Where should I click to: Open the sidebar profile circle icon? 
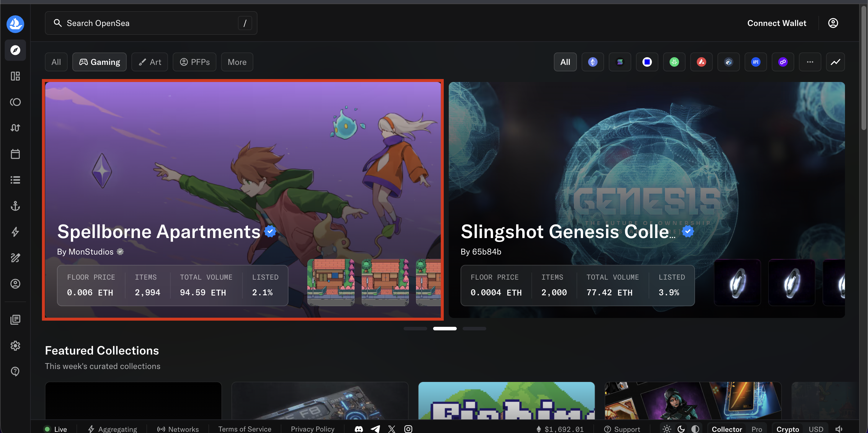coord(15,284)
